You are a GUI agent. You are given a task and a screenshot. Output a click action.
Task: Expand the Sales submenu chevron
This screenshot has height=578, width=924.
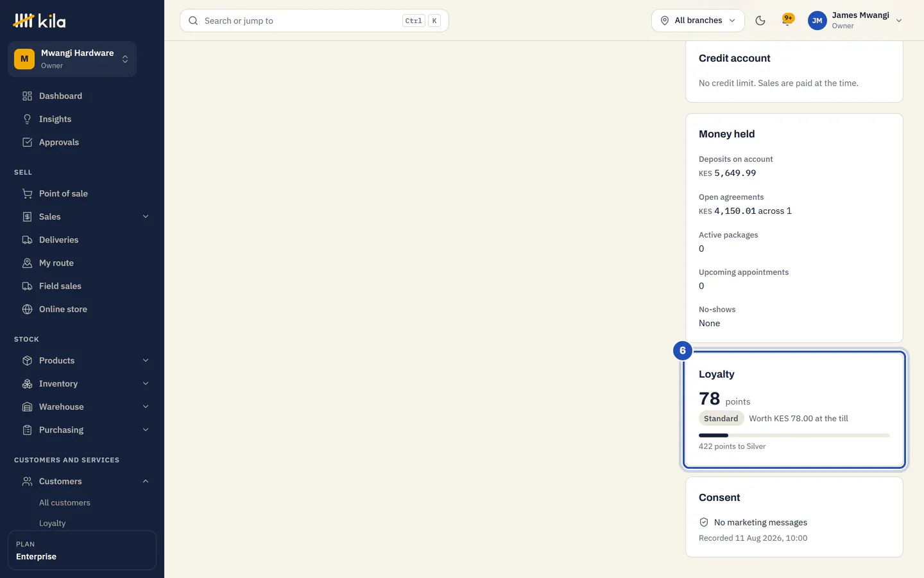[146, 217]
